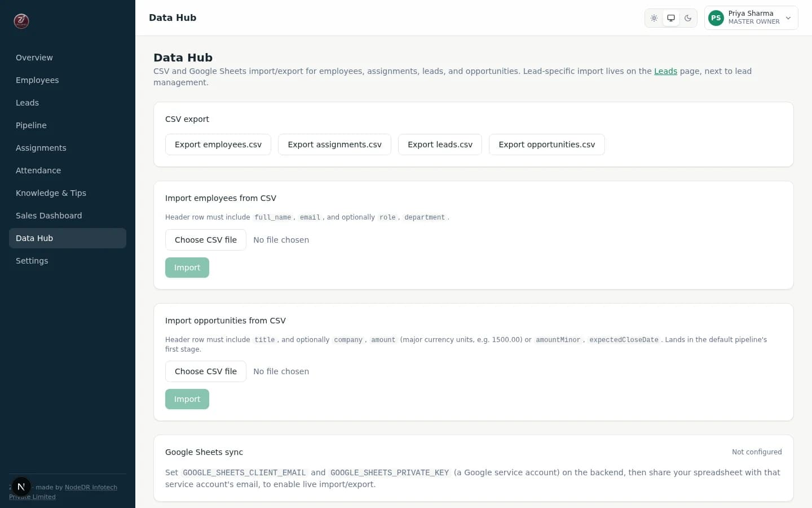
Task: Click the amountMinor code label
Action: (558, 340)
